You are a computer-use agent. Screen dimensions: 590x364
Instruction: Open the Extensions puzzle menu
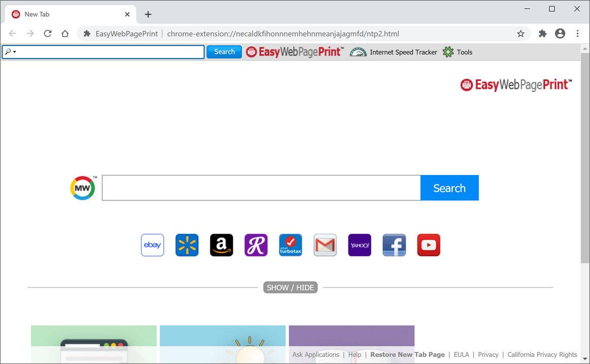coord(542,34)
